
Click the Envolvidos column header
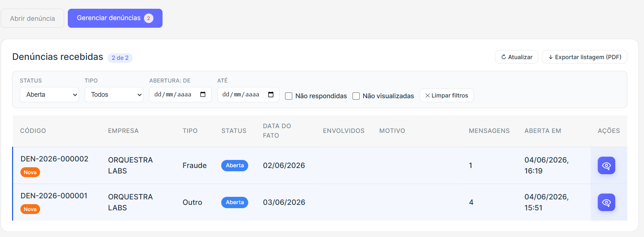coord(344,131)
